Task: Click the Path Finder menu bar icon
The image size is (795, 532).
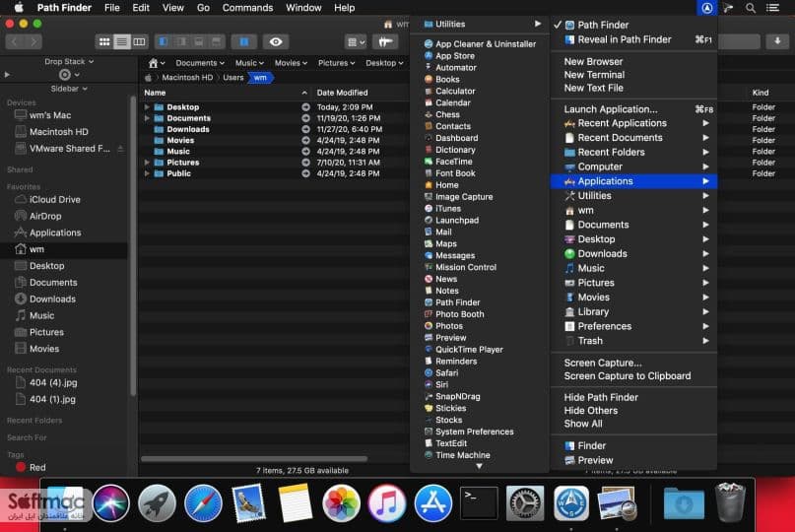Action: 706,8
